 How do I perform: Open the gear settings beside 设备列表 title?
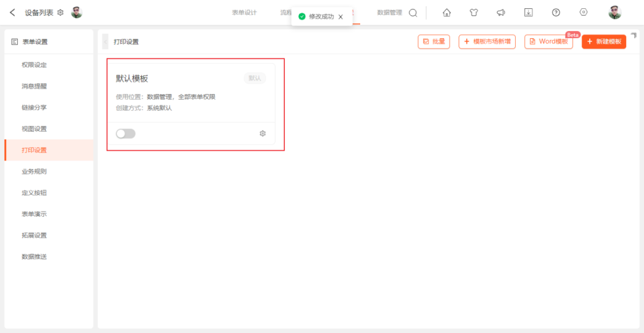60,13
